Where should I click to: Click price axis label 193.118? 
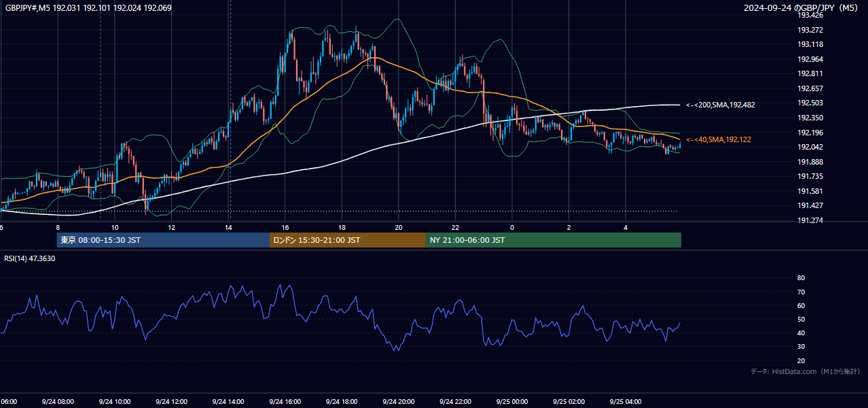coord(810,44)
